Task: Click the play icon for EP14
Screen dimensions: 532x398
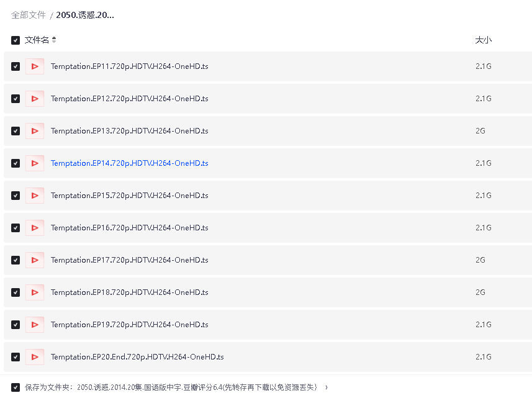Action: pos(35,163)
